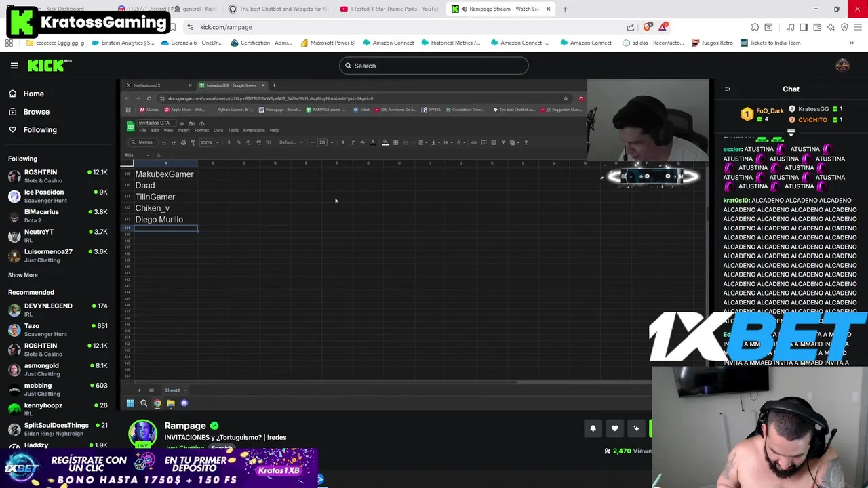
Task: Click the heart follow button
Action: 614,428
